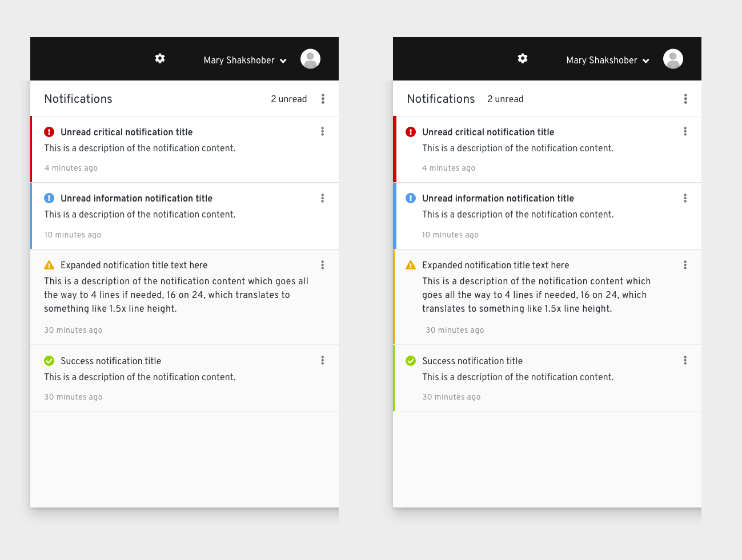
Task: Click yellow warning triangle icon in right panel
Action: pyautogui.click(x=411, y=265)
